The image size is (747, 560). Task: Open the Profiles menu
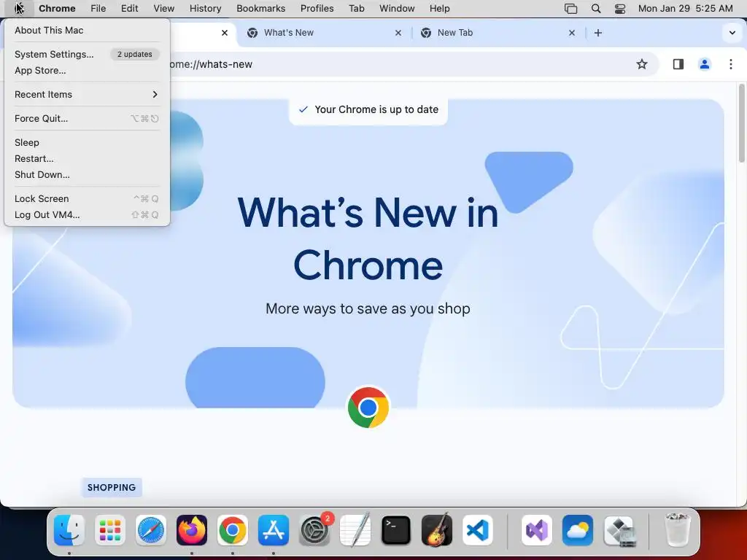pos(317,9)
